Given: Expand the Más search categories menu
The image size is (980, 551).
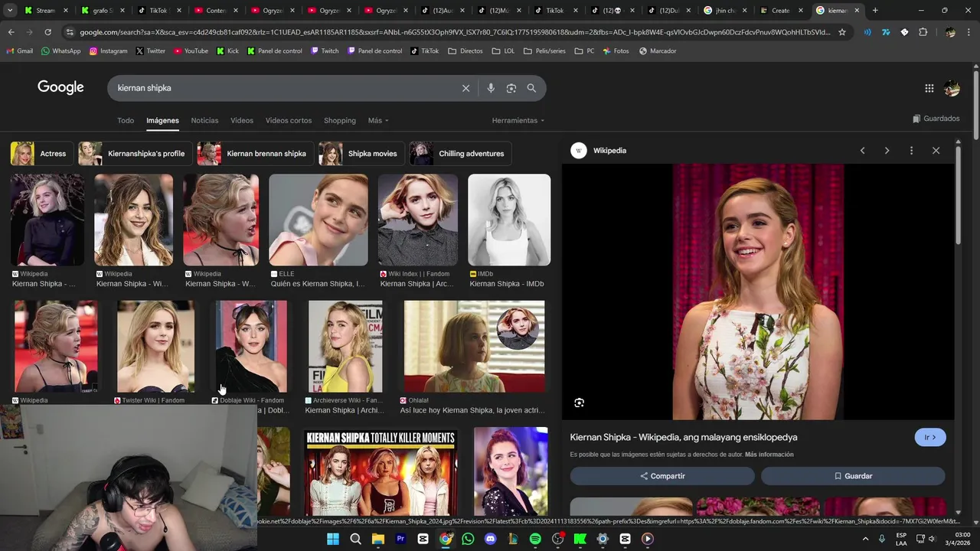Looking at the screenshot, I should pos(378,120).
